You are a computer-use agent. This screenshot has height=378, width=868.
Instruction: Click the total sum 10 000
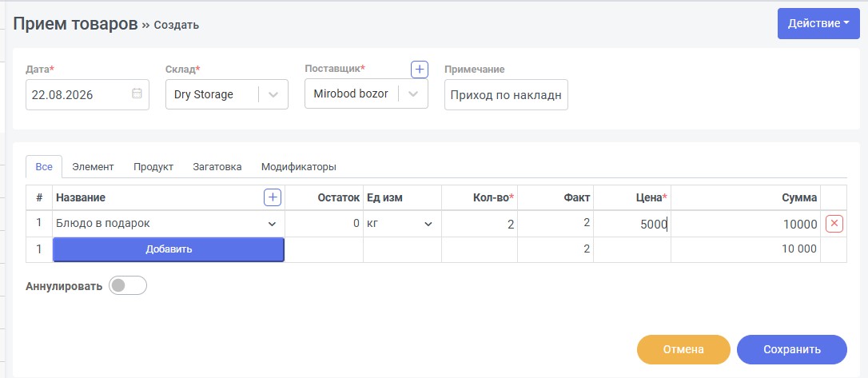click(799, 249)
